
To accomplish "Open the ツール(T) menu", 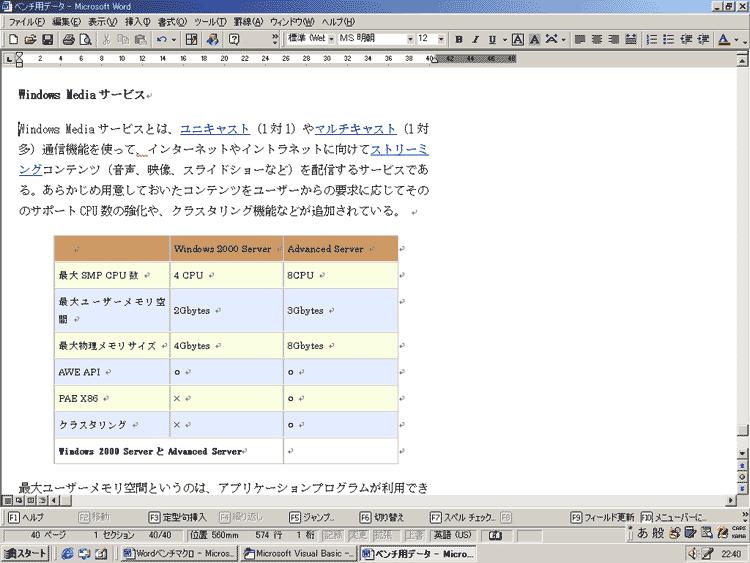I will tap(210, 22).
